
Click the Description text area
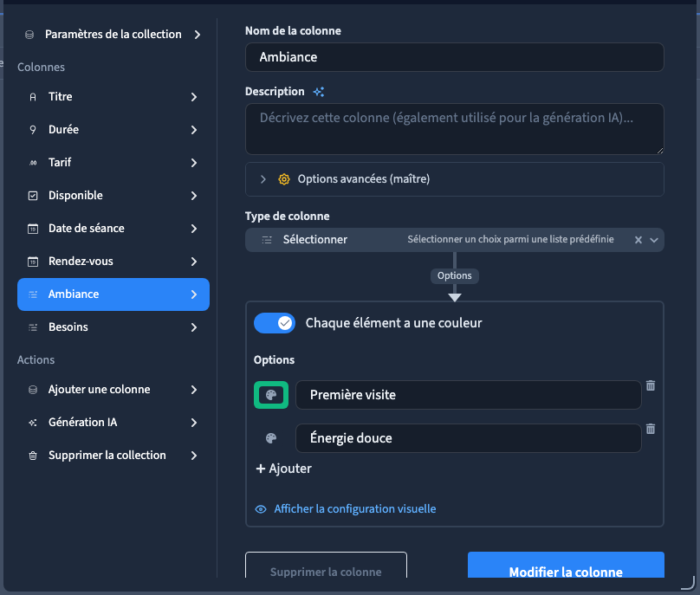tap(455, 129)
